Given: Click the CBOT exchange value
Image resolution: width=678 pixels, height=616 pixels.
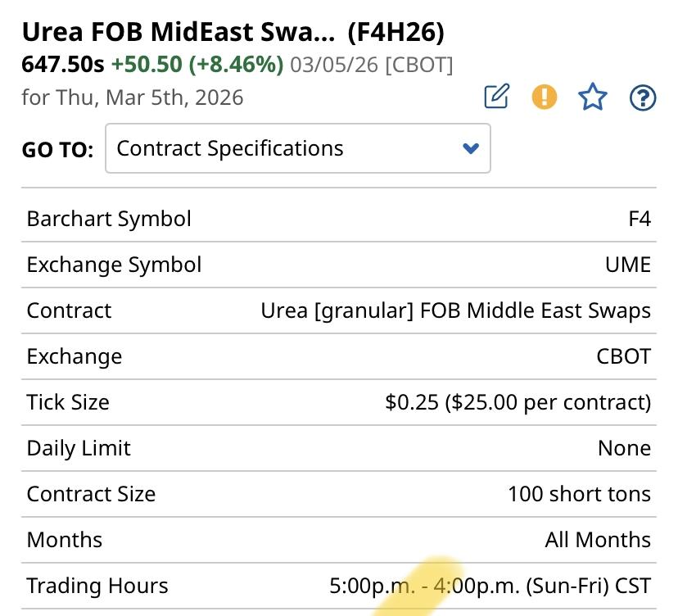Looking at the screenshot, I should click(624, 356).
